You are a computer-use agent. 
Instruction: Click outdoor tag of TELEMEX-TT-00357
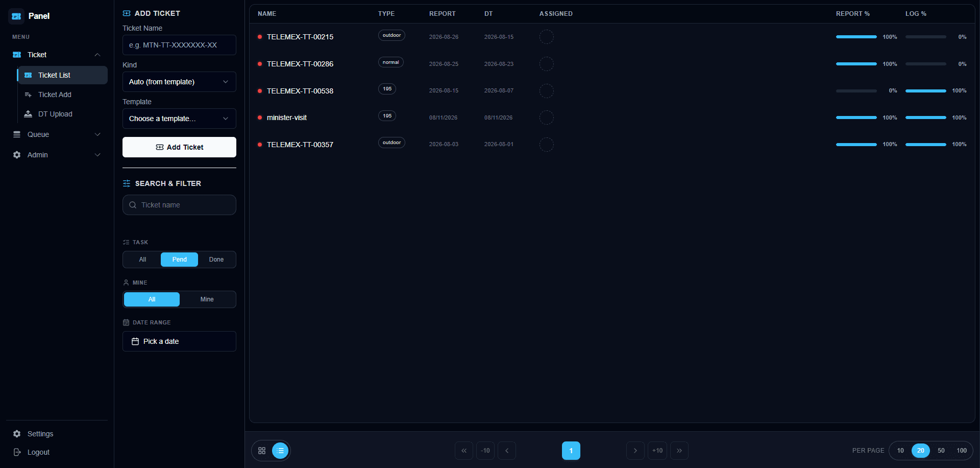point(391,143)
